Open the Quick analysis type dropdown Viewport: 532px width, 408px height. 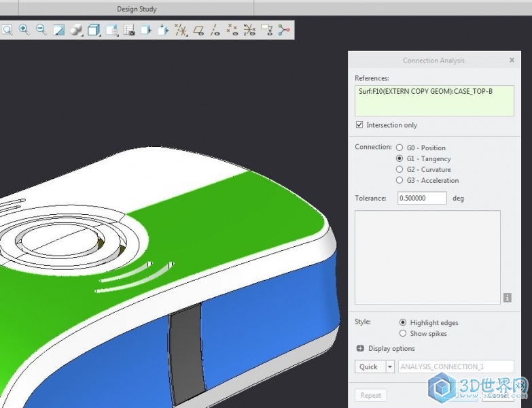click(390, 367)
